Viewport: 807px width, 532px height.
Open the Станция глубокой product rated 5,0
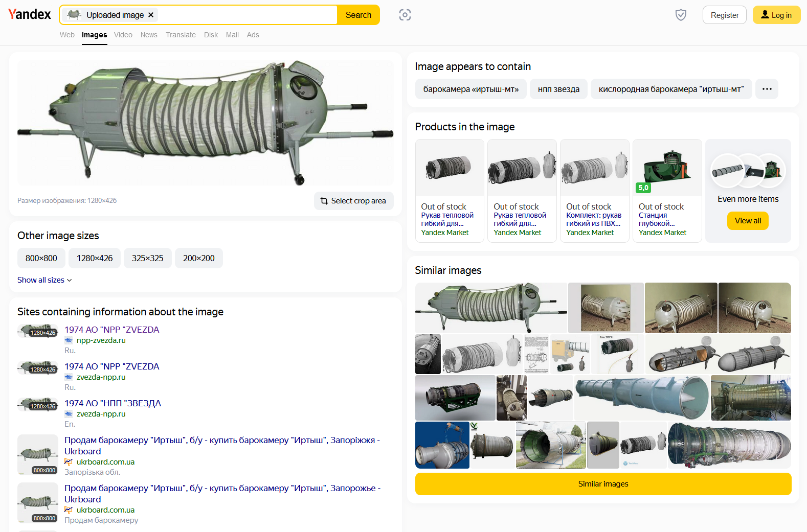tap(667, 191)
